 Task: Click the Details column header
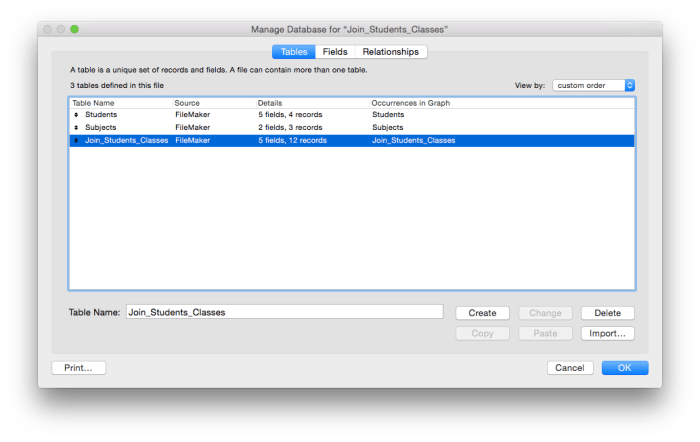pyautogui.click(x=271, y=102)
